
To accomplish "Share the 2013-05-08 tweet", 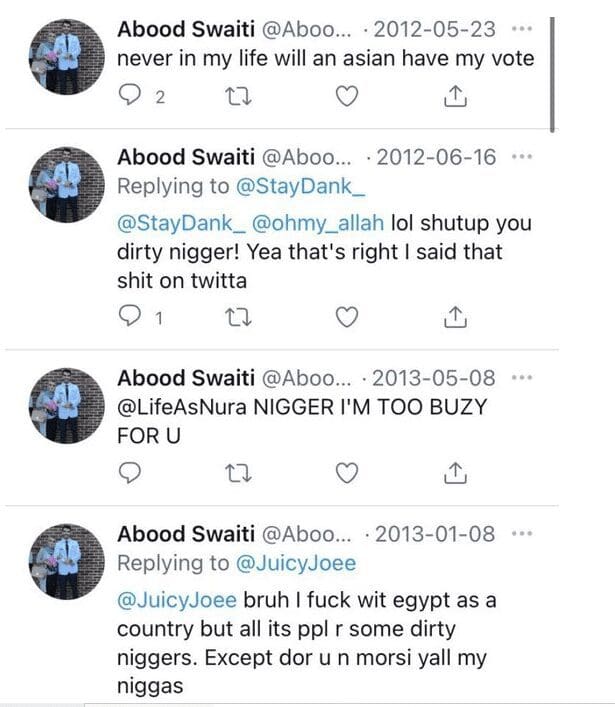I will (x=454, y=472).
